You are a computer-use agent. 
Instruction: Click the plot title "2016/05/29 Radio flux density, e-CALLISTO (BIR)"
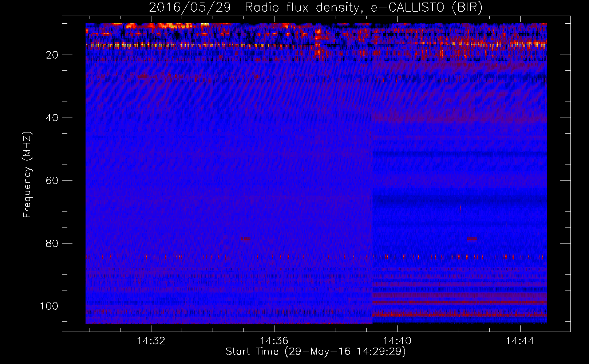click(x=316, y=7)
